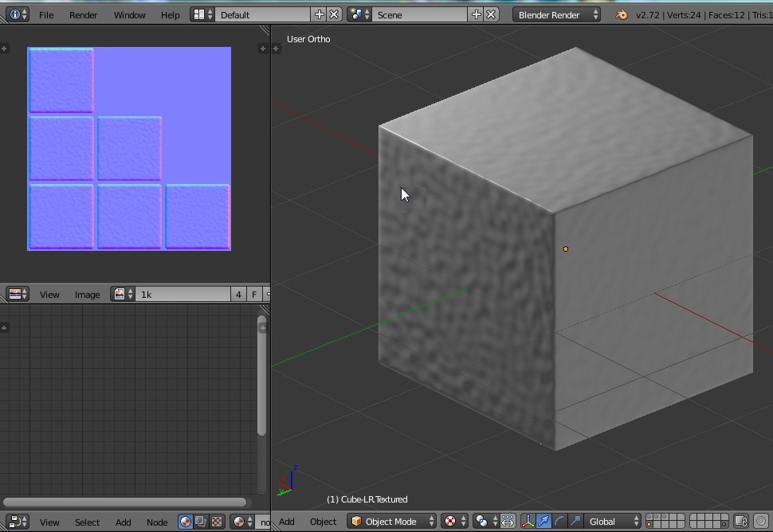The image size is (773, 532).
Task: Click the add screen layout plus button
Action: [319, 14]
